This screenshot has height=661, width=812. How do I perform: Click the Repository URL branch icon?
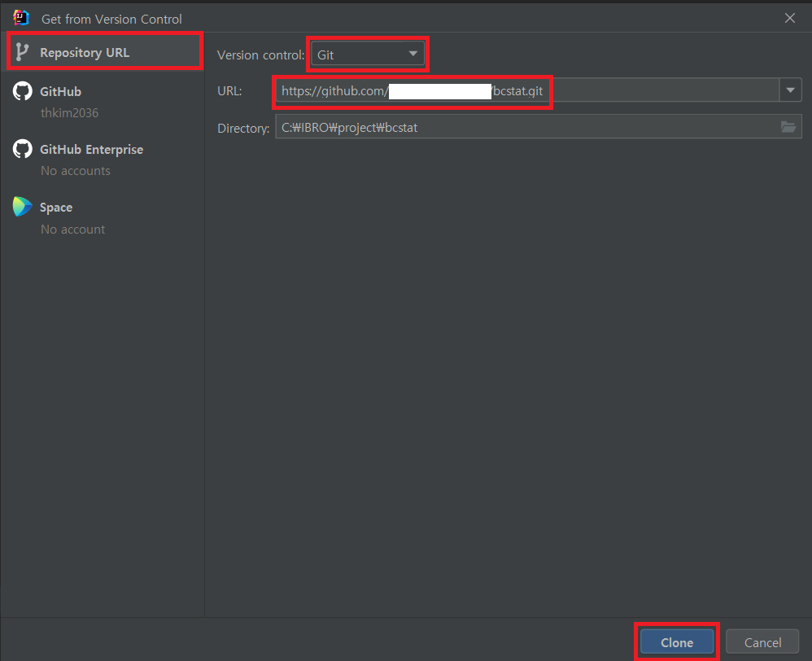coord(22,52)
